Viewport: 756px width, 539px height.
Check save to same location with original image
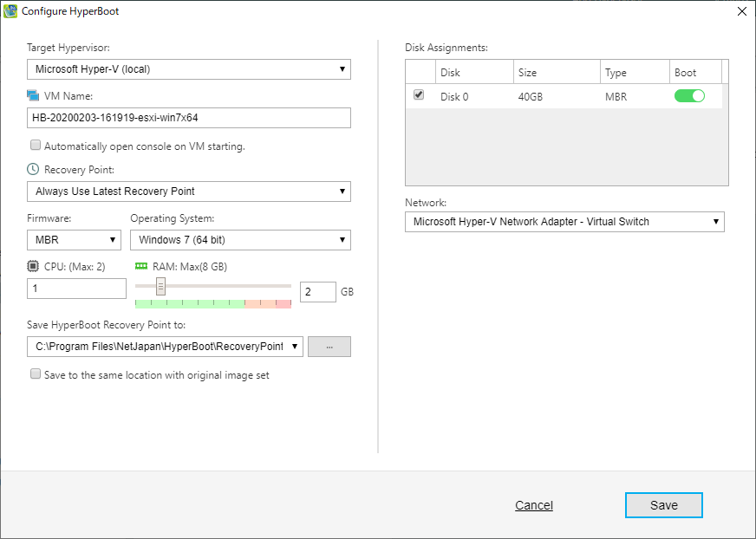36,374
